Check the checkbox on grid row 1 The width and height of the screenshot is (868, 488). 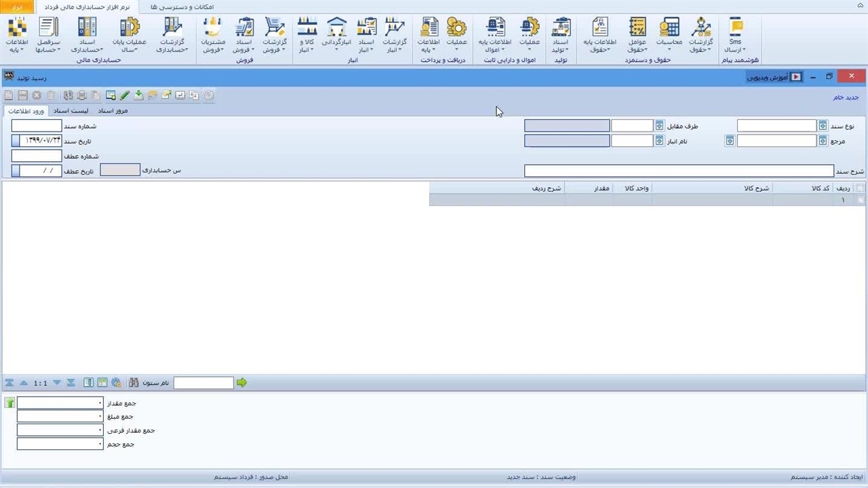(860, 200)
